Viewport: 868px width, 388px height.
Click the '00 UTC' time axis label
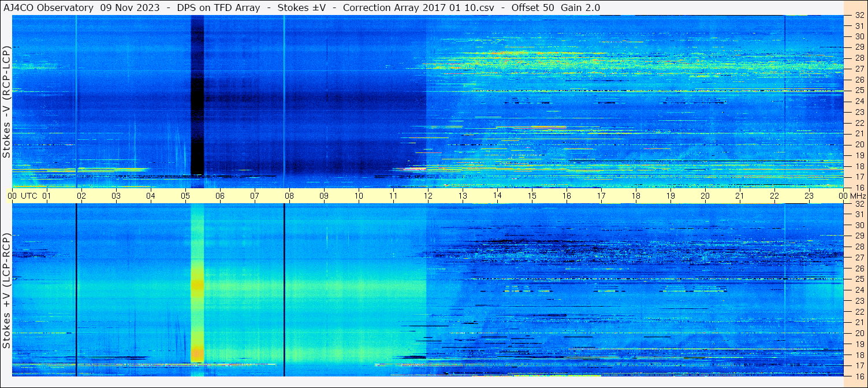click(x=23, y=196)
